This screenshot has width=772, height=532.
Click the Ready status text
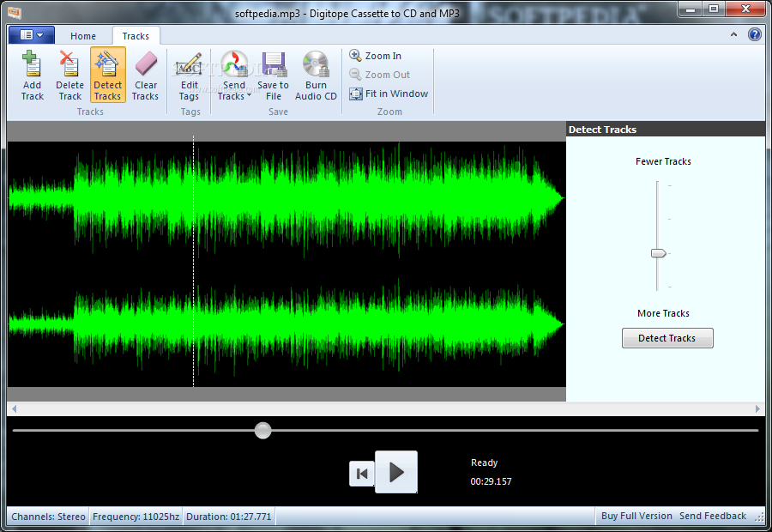pyautogui.click(x=484, y=462)
